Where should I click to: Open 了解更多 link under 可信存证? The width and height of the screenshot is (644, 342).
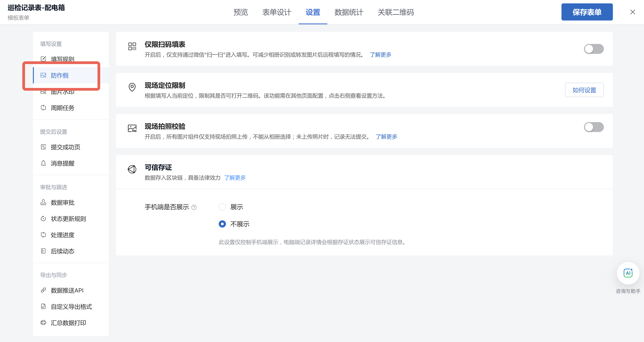click(x=235, y=178)
